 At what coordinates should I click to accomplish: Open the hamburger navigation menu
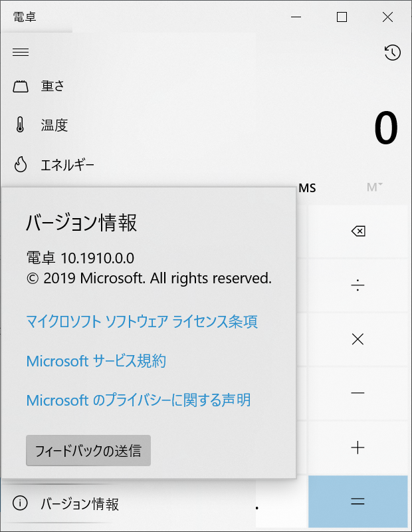click(x=21, y=53)
